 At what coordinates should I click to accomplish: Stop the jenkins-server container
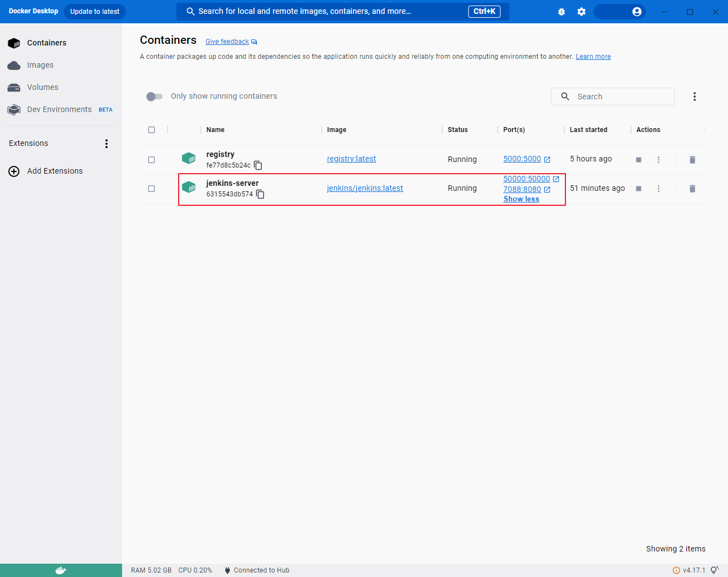tap(639, 189)
